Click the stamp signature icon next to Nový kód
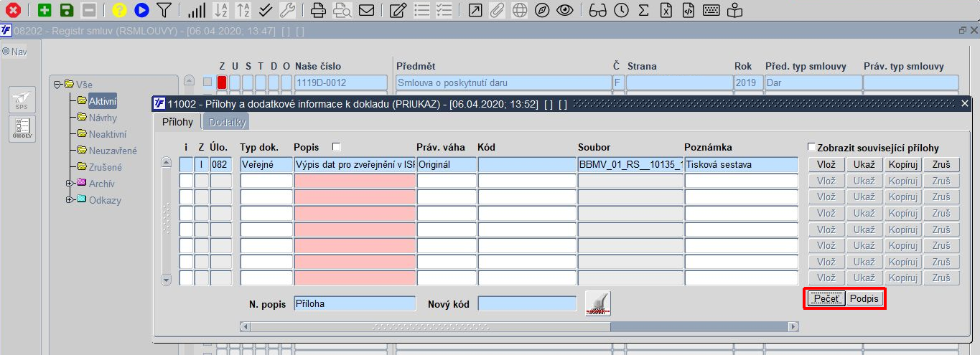The image size is (980, 355). (597, 303)
